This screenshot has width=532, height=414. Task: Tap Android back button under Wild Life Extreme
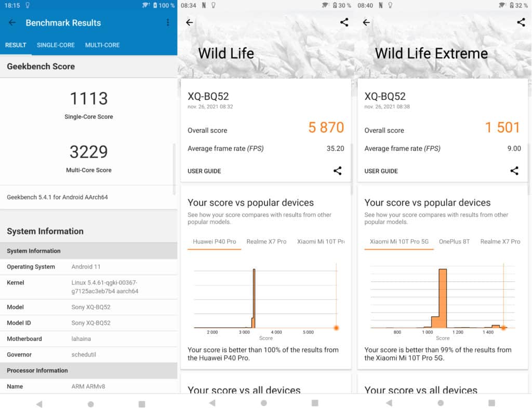point(389,403)
